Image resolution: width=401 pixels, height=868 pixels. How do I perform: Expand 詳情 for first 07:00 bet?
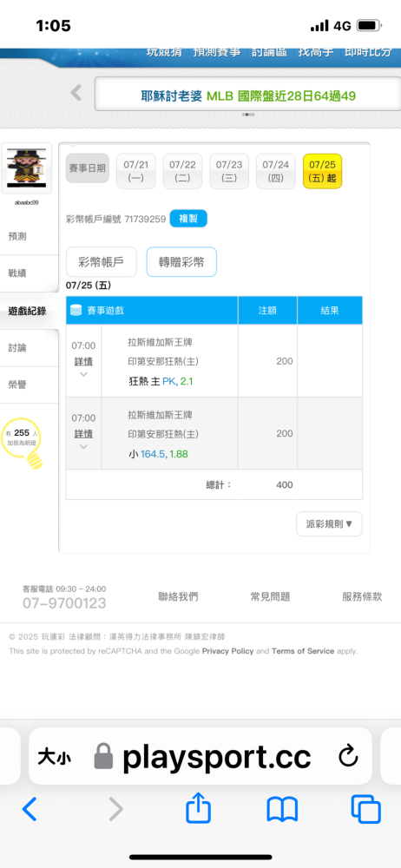coord(83,361)
